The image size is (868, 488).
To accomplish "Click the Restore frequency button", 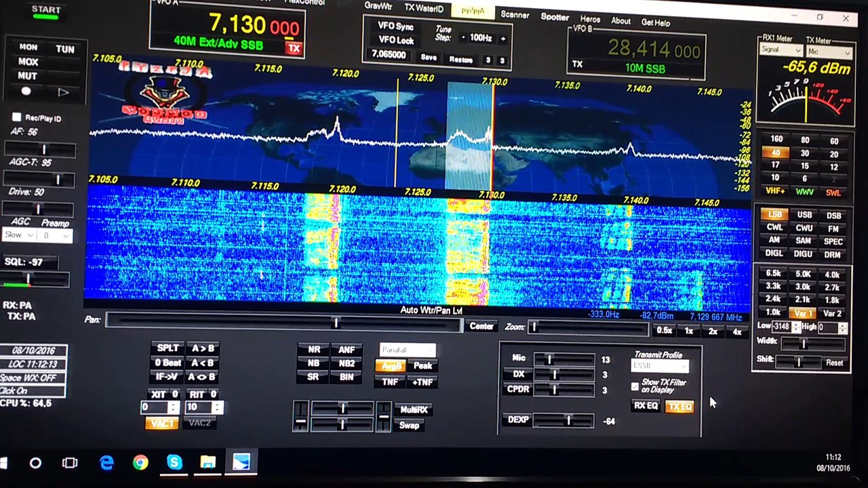I will [x=461, y=60].
